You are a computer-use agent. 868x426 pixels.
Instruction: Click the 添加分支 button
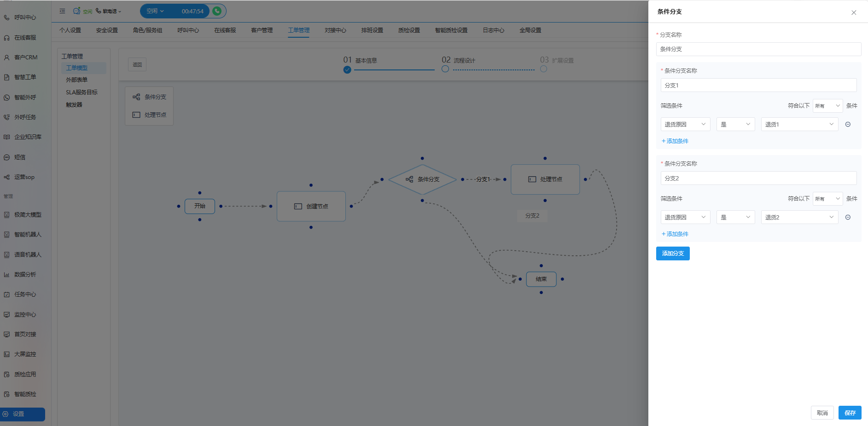point(673,253)
